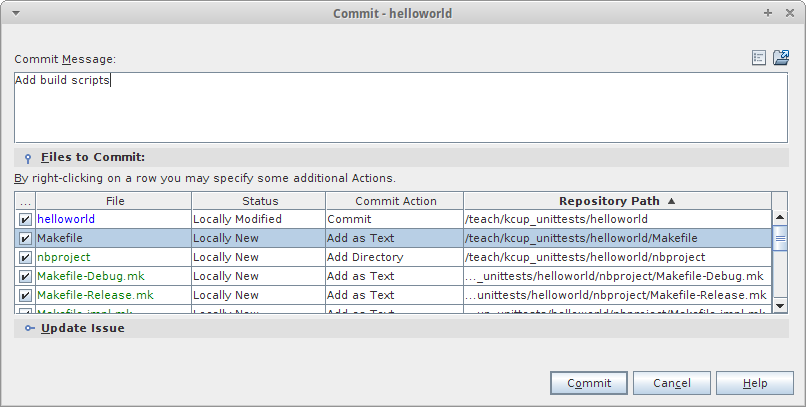Click the load message template icon
Screen dimensions: 806x407
[781, 58]
